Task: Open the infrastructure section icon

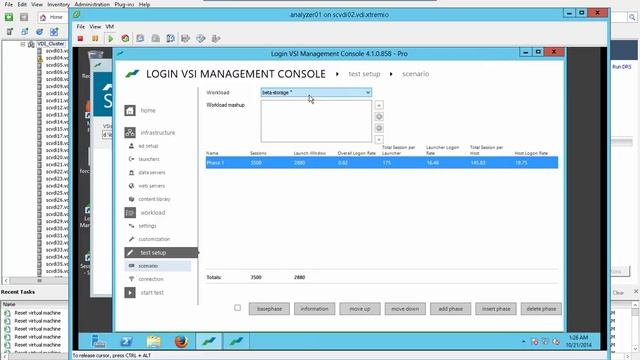Action: 130,132
